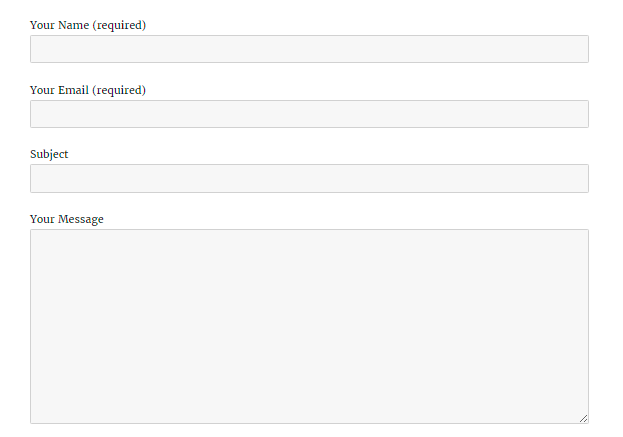623x437 pixels.
Task: Click the "Your Email (required)" label
Action: (x=88, y=90)
